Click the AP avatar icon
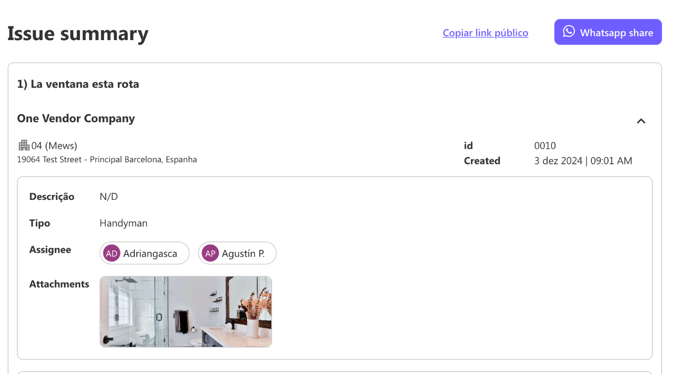Image resolution: width=688 pixels, height=384 pixels. 210,253
